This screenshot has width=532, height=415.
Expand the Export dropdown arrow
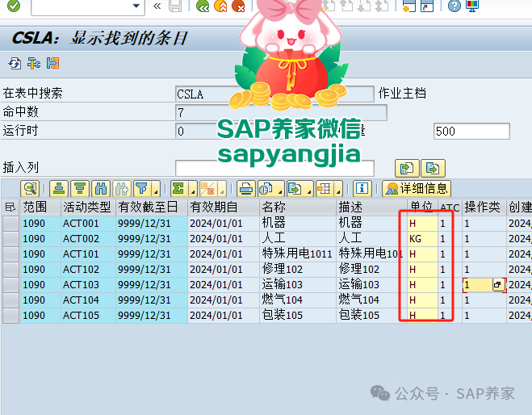pos(308,190)
